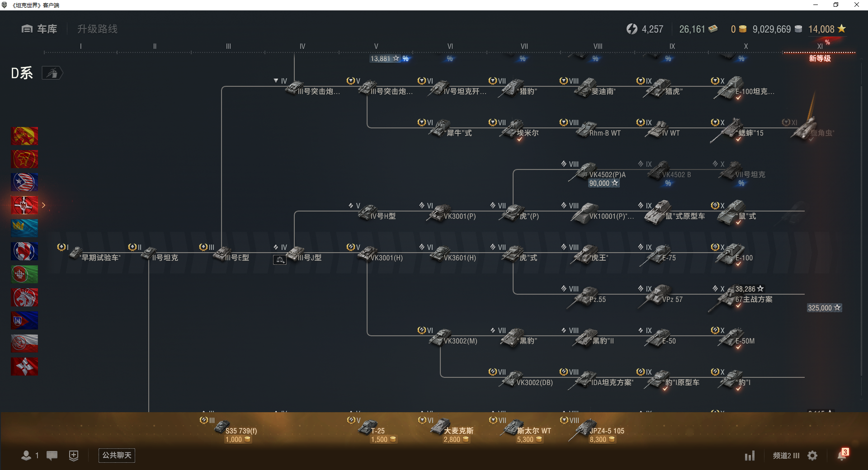Expand the ▼ IV III号突击炮 node
Image resolution: width=868 pixels, height=470 pixels.
(306, 87)
